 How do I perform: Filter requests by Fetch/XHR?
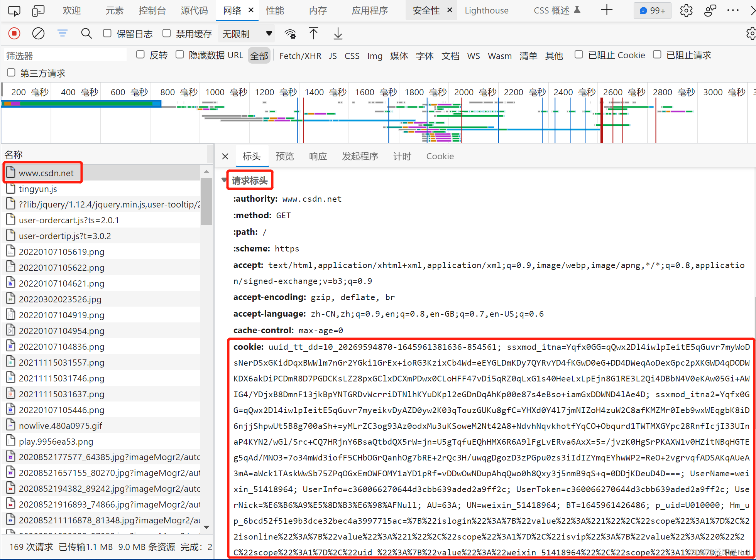click(x=300, y=56)
